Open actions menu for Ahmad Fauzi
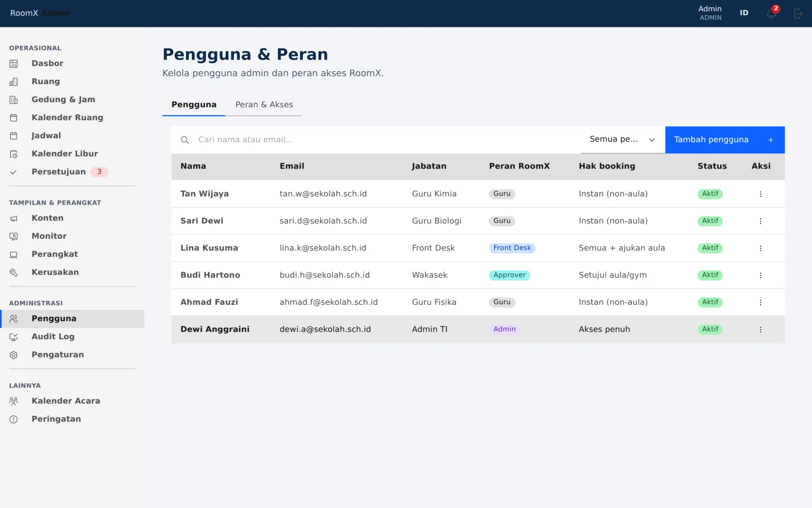 [760, 302]
